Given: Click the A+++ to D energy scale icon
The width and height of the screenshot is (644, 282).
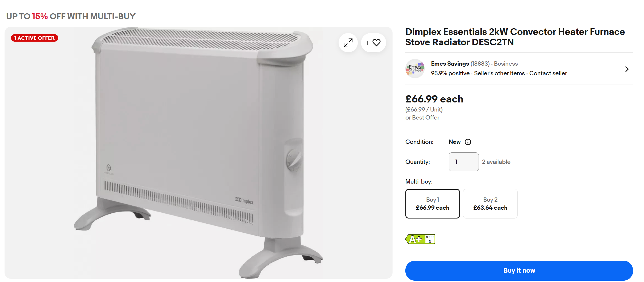Looking at the screenshot, I should point(430,239).
